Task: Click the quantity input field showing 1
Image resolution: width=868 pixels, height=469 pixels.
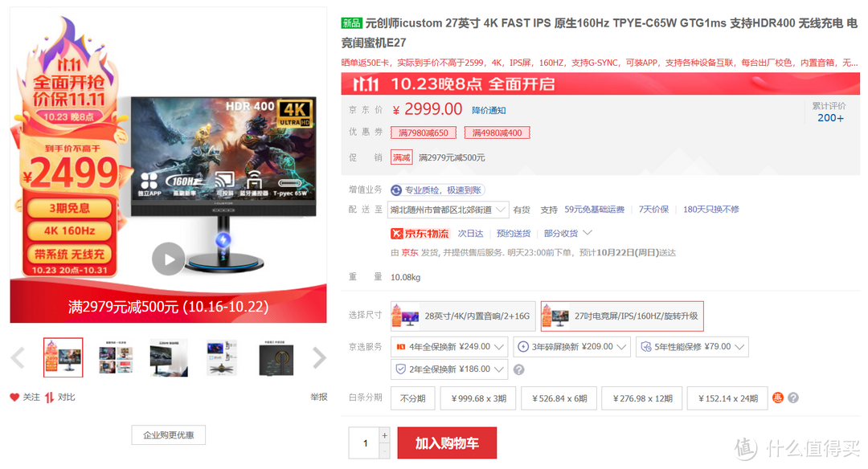Action: pyautogui.click(x=365, y=443)
